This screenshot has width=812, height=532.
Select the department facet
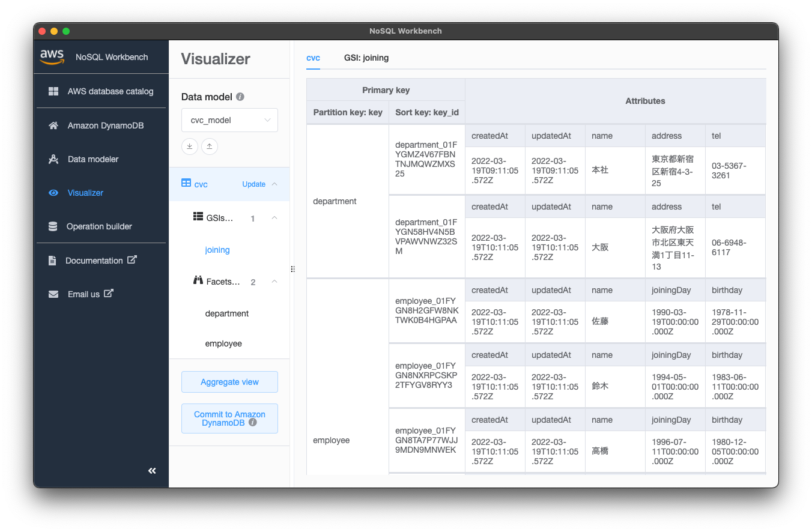[x=227, y=313]
